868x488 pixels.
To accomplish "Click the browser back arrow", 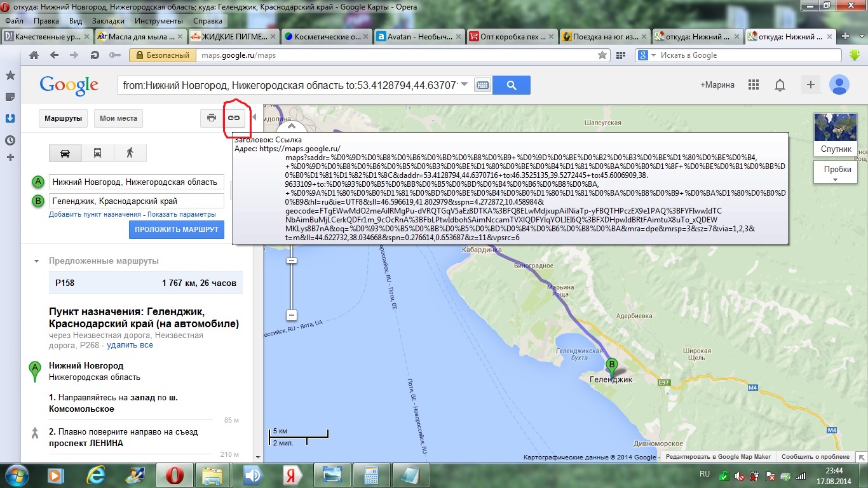I will (x=55, y=55).
